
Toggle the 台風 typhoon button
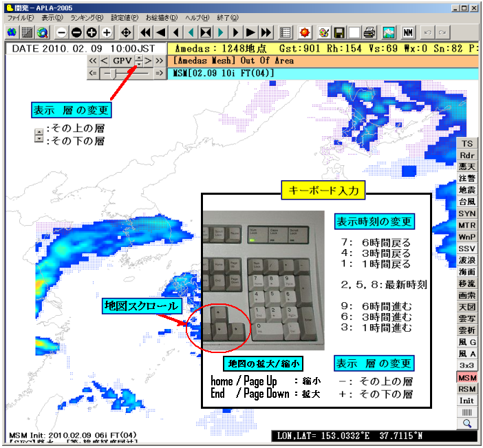[467, 202]
